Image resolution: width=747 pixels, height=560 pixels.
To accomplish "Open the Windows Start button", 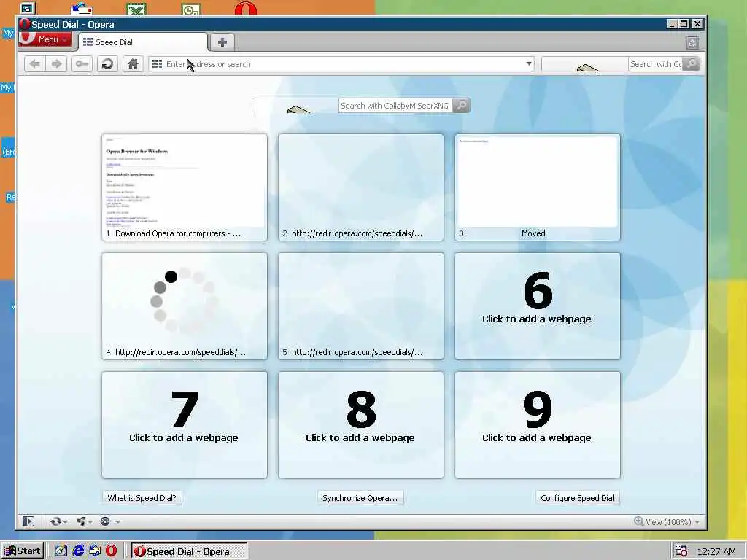I will tap(23, 551).
